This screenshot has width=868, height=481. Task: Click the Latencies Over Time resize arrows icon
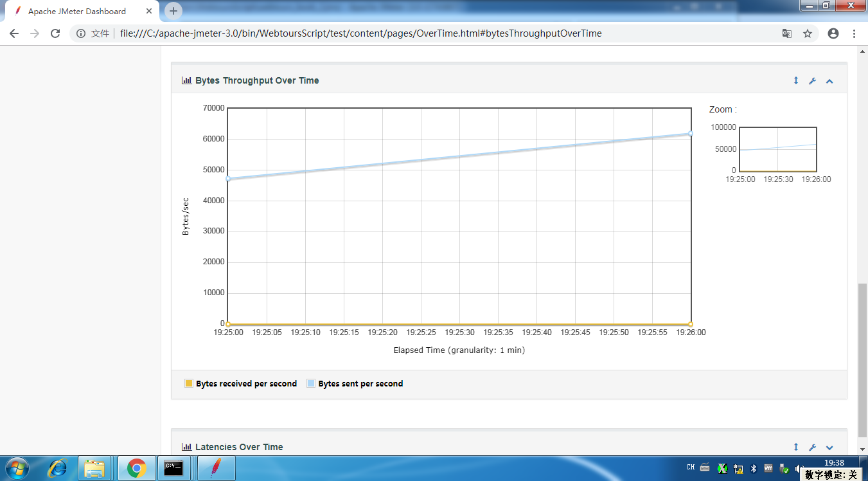796,447
